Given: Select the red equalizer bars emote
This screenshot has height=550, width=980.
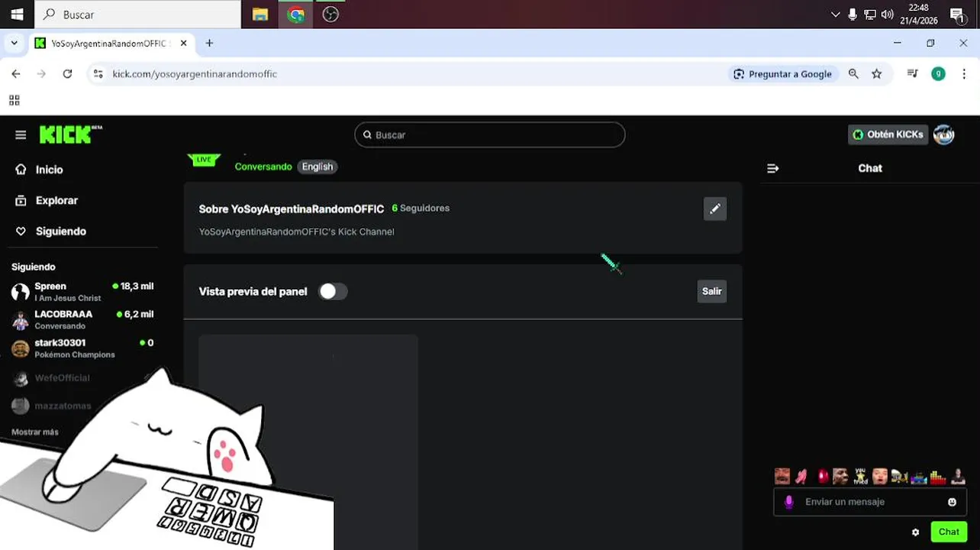Looking at the screenshot, I should 938,477.
